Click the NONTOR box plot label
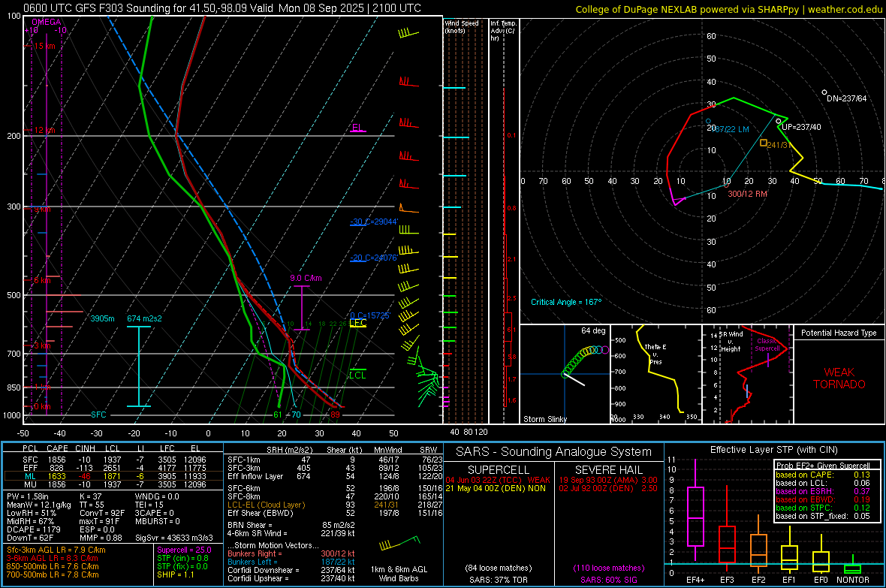The width and height of the screenshot is (886, 588). click(853, 580)
